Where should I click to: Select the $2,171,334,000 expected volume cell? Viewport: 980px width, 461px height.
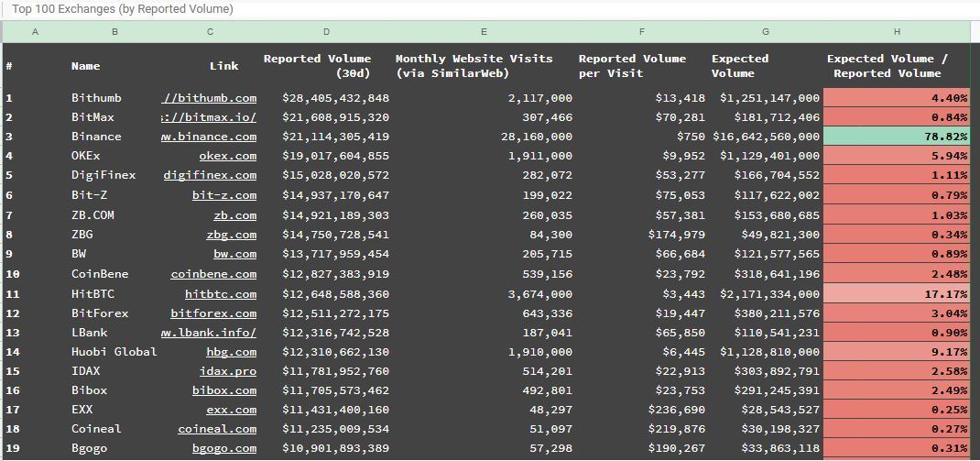[766, 294]
